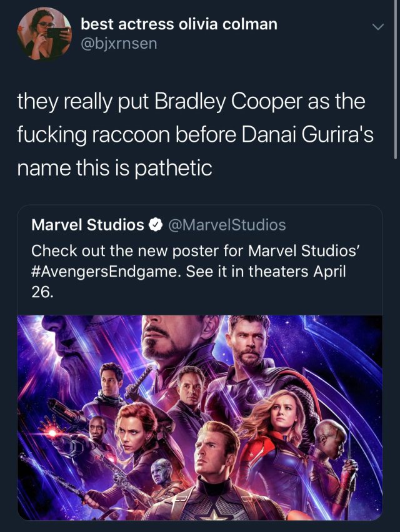Click the scrollbar thumb on the right edge
Screen dimensions: 400x532
[x=396, y=81]
